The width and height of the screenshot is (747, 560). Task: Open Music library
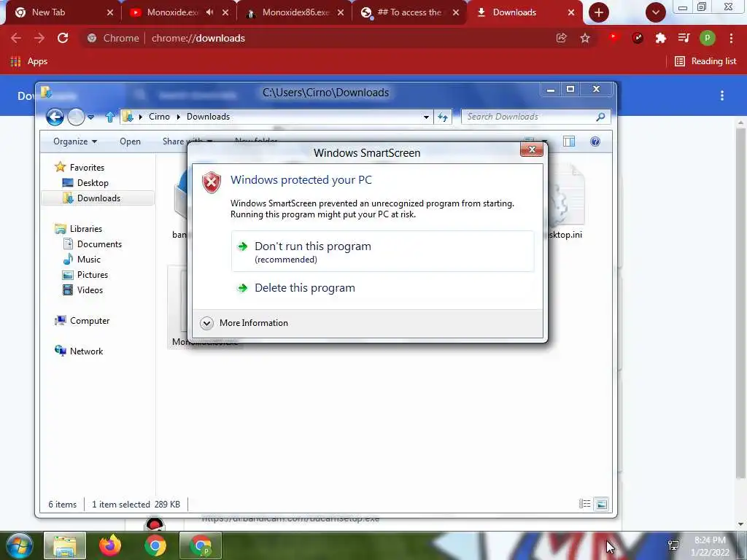82,260
